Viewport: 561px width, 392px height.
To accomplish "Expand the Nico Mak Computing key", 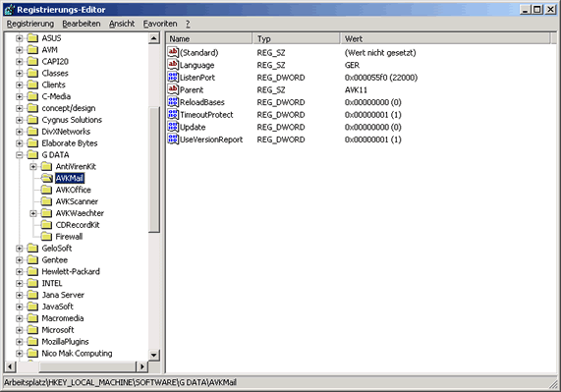I will pos(20,354).
